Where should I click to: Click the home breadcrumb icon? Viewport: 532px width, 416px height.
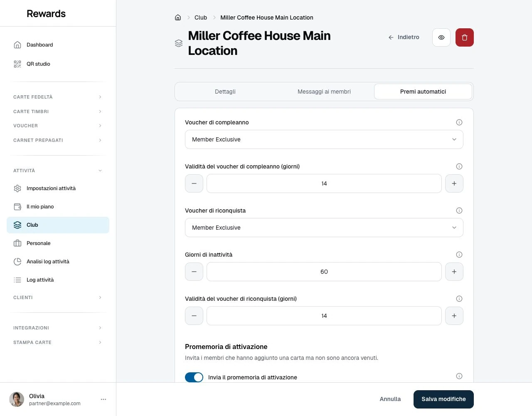pos(178,17)
